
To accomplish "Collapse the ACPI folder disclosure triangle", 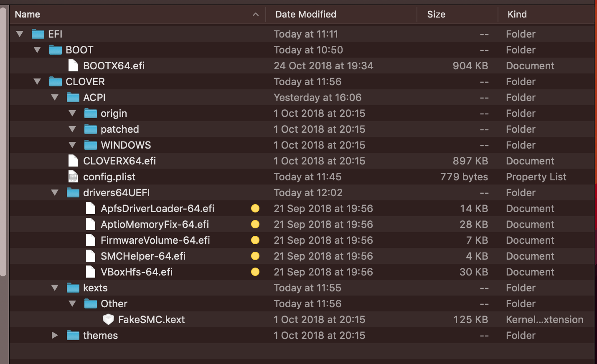I will point(55,97).
